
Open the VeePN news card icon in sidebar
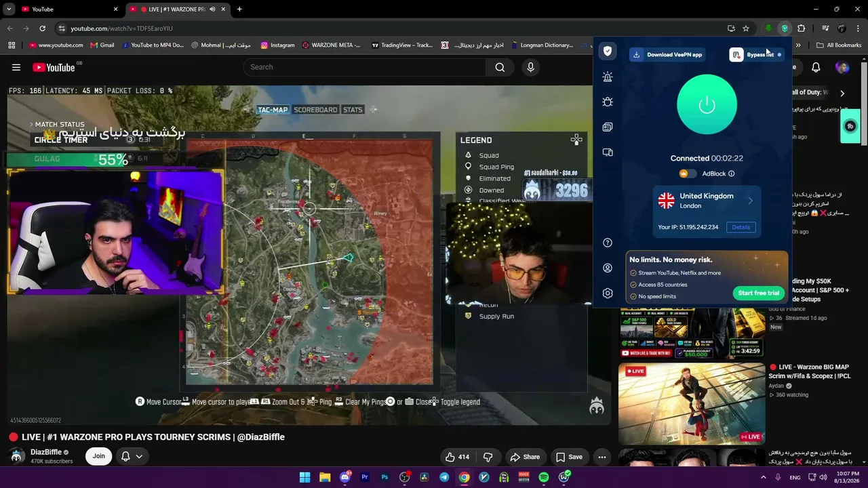coord(608,127)
